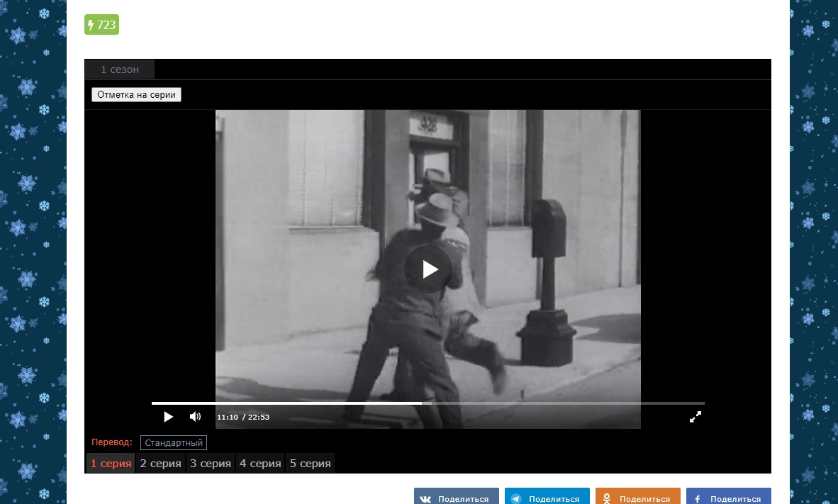Open the 1 сезон tab
The width and height of the screenshot is (838, 504).
(120, 69)
